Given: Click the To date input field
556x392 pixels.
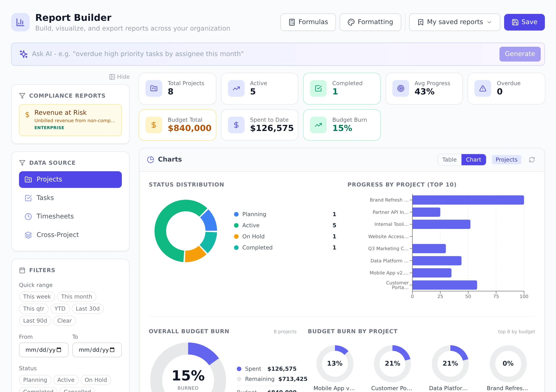Looking at the screenshot, I should (97, 350).
